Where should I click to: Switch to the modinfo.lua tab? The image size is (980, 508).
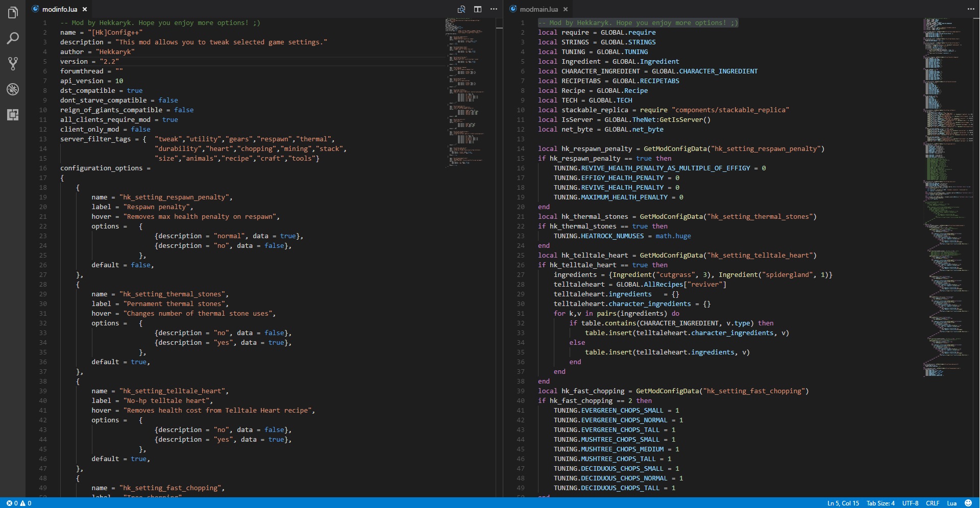pyautogui.click(x=59, y=9)
